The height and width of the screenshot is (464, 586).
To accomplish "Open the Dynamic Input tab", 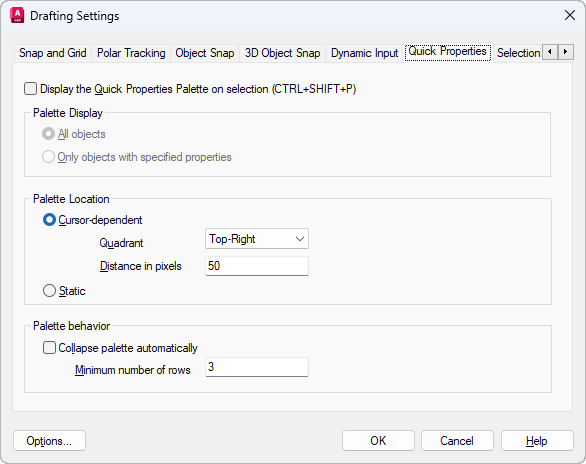I will point(364,53).
